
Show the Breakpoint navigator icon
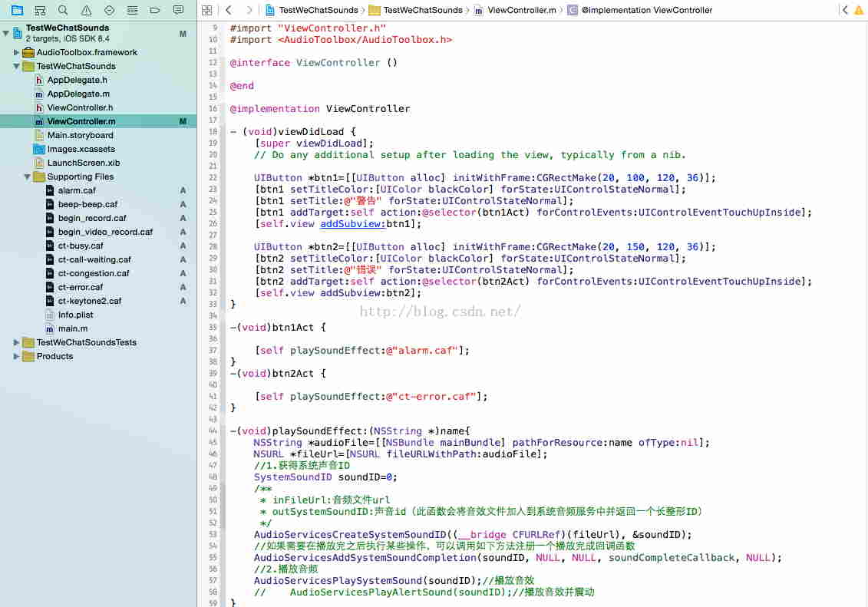(x=155, y=10)
